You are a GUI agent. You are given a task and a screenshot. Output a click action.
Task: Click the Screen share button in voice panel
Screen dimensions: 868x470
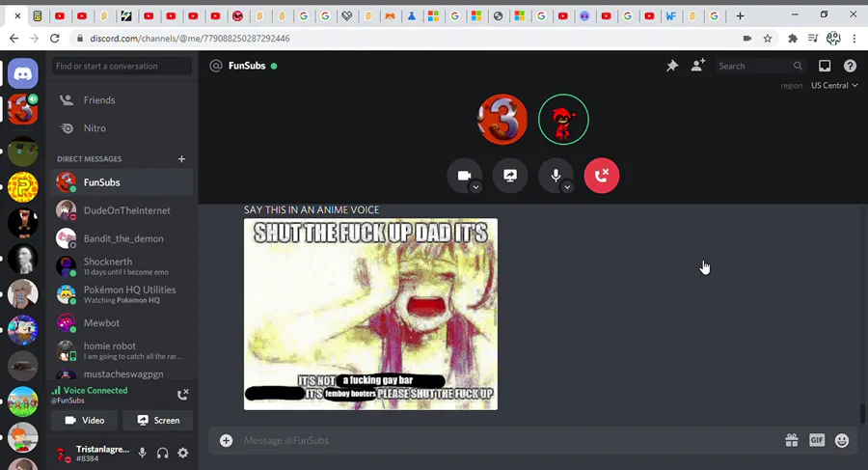(158, 420)
